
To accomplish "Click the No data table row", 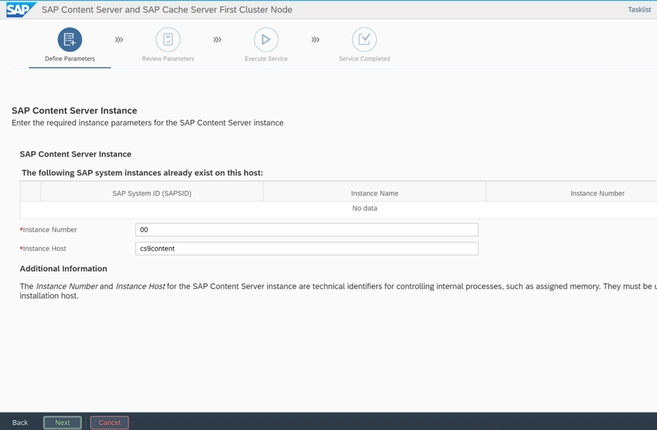I will [339, 208].
